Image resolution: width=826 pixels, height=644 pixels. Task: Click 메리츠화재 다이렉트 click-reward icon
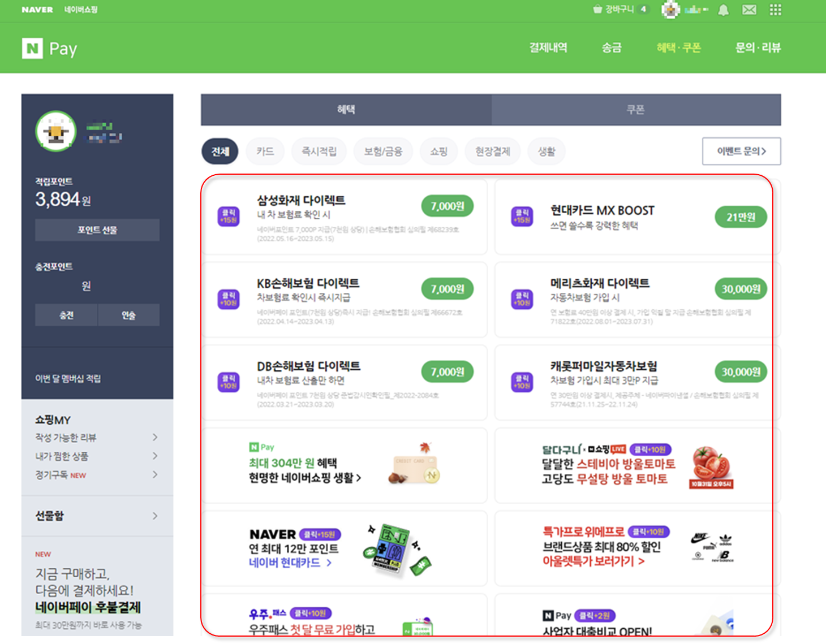(x=522, y=299)
